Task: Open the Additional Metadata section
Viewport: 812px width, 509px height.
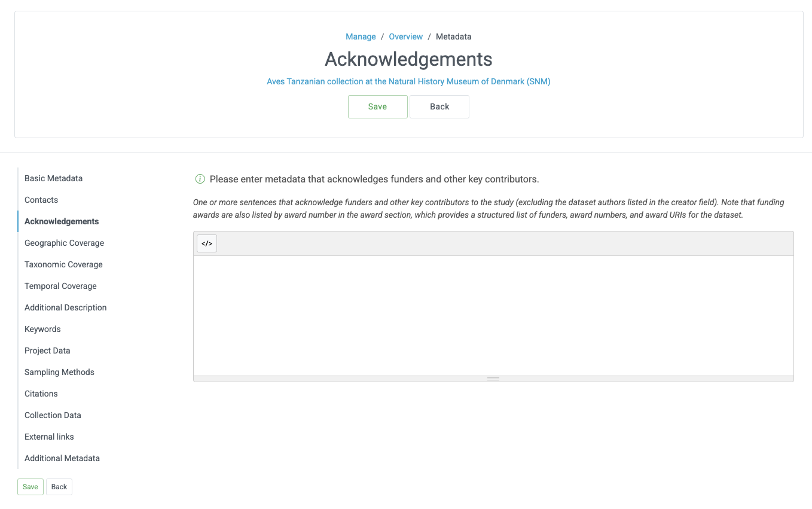Action: tap(62, 458)
